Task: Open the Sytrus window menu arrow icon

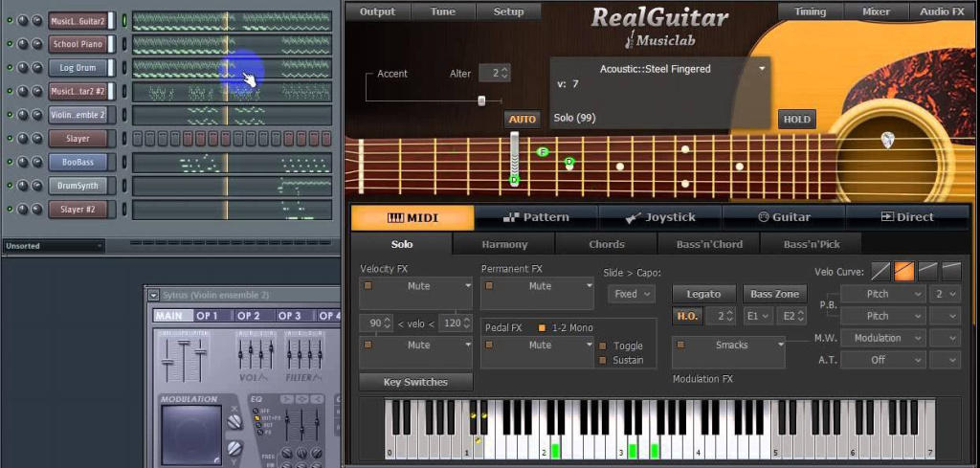Action: [154, 295]
